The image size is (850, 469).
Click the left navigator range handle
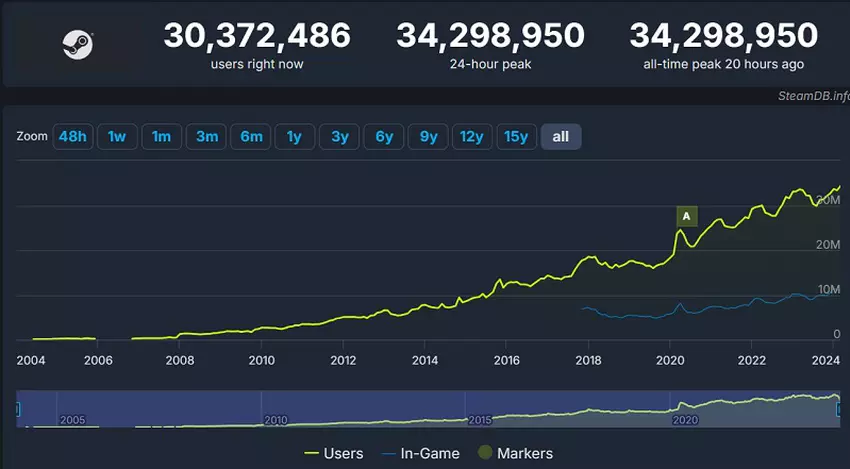tap(18, 407)
